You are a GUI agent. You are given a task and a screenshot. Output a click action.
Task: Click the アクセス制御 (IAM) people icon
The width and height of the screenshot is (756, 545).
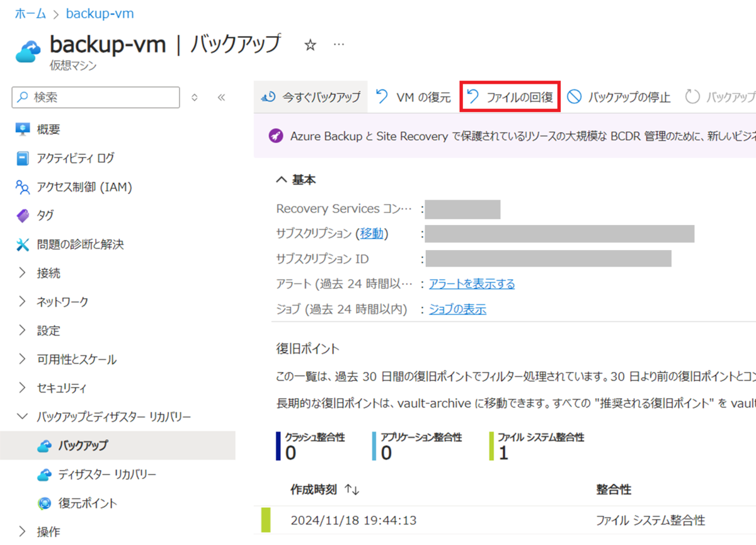pyautogui.click(x=23, y=187)
